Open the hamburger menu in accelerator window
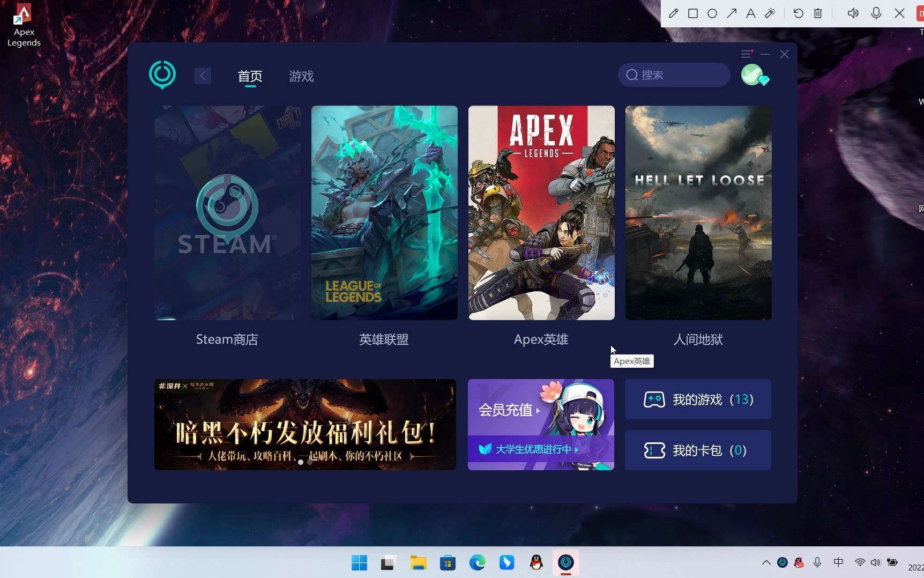The image size is (924, 578). coord(746,54)
